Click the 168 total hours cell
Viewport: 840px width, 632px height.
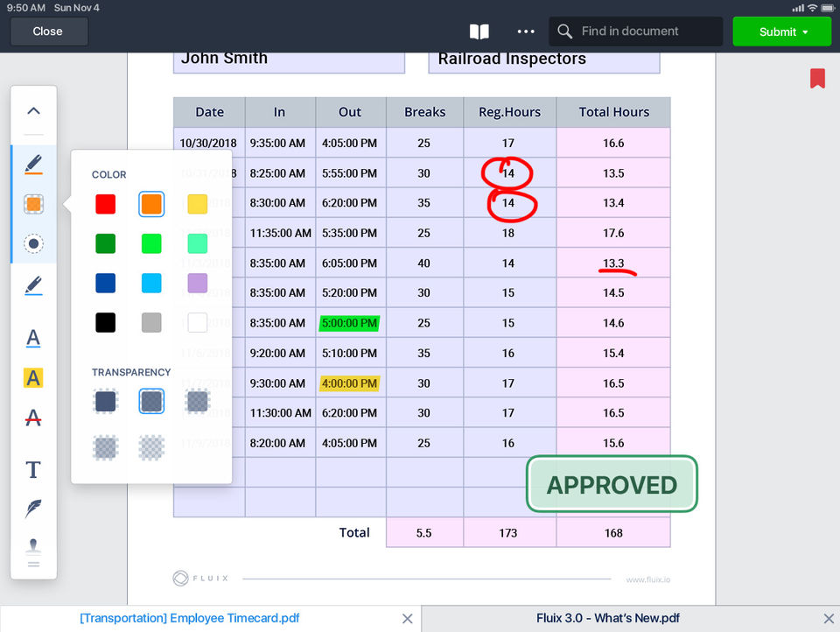[x=613, y=533]
